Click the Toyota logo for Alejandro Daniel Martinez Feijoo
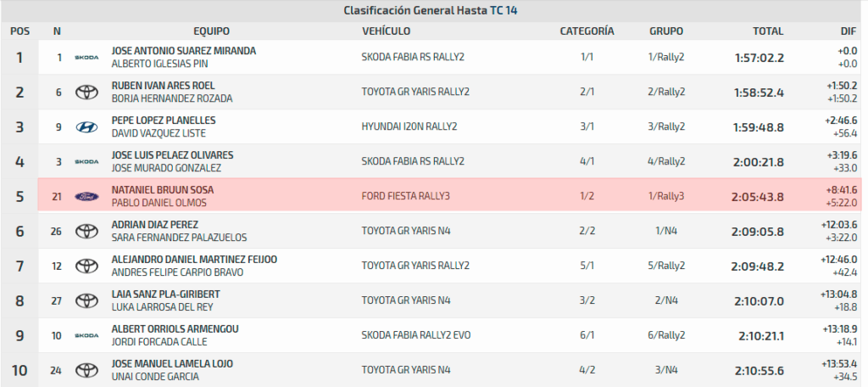This screenshot has height=387, width=868. [x=87, y=266]
